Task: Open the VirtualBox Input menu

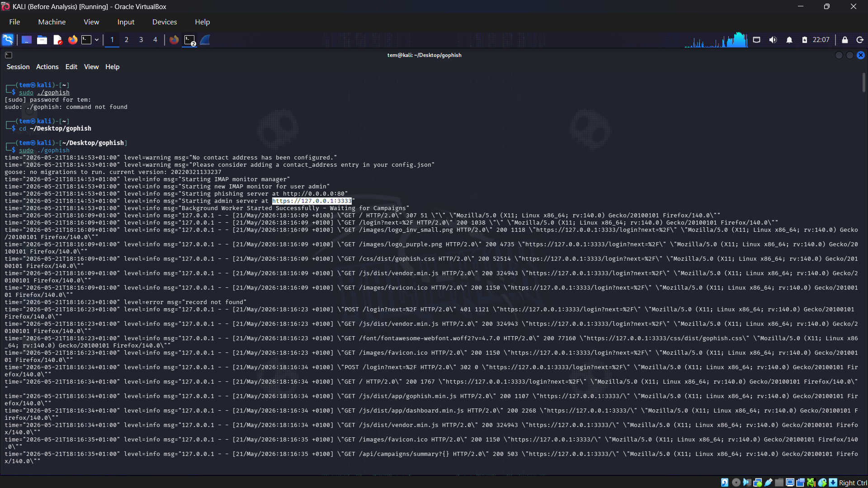Action: (x=126, y=22)
